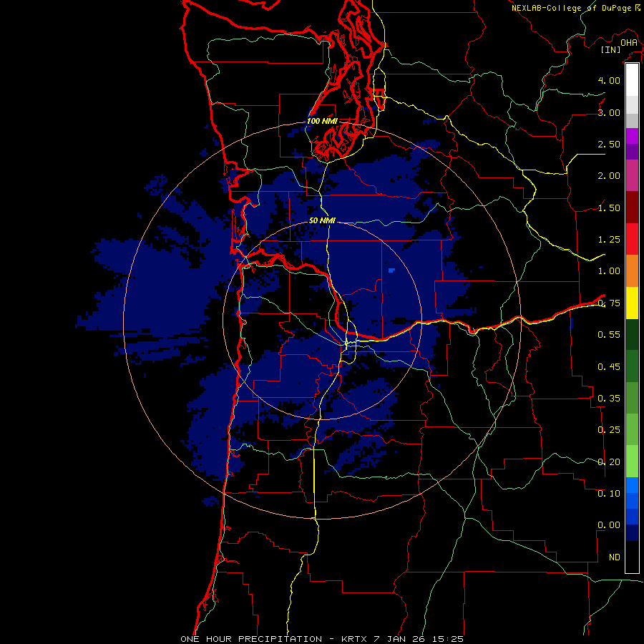The width and height of the screenshot is (644, 644).
Task: Click the dark red 1.50 legend swatch
Action: pos(632,208)
